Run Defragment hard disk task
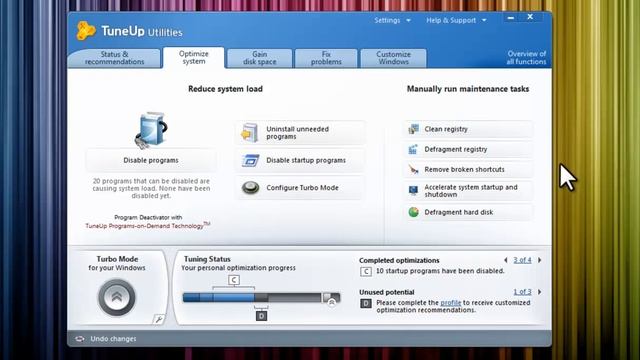 coord(469,212)
